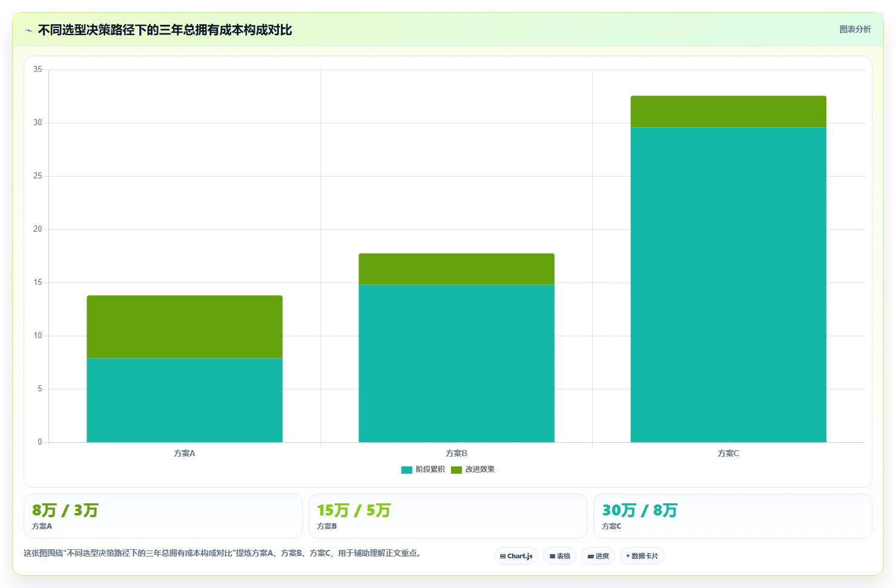896x588 pixels.
Task: Select the 表格 tag
Action: point(559,556)
